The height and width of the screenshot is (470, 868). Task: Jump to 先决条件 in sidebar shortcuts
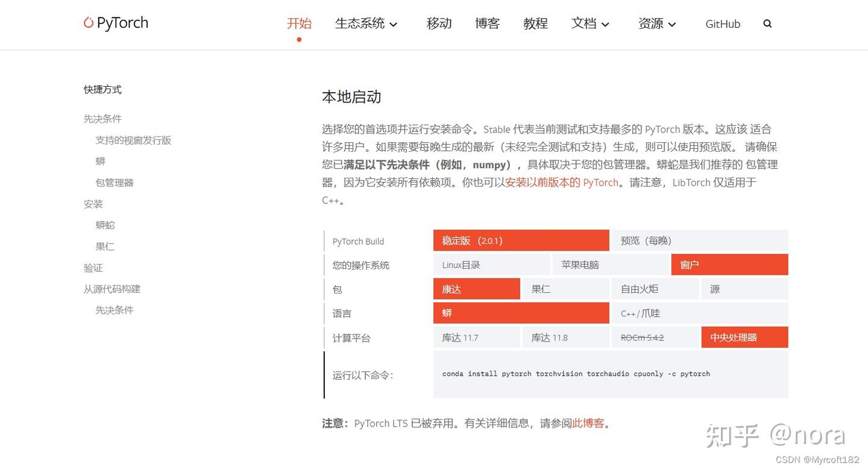(x=102, y=119)
